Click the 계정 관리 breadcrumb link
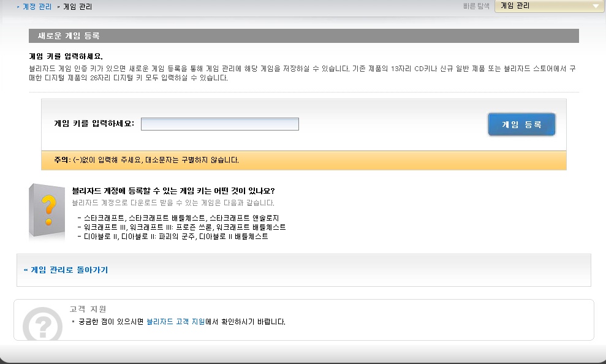This screenshot has height=364, width=606. 37,7
